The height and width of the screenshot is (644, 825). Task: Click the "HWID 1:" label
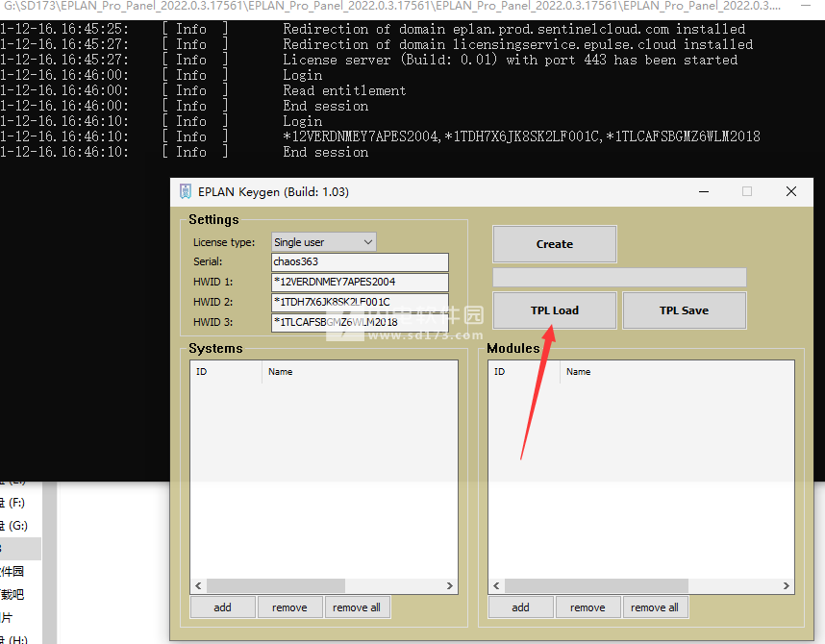point(213,282)
